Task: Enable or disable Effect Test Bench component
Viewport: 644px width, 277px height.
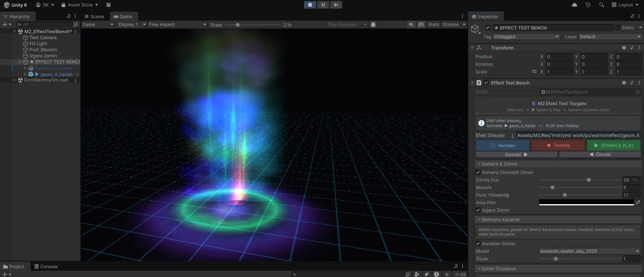Action: [x=486, y=83]
